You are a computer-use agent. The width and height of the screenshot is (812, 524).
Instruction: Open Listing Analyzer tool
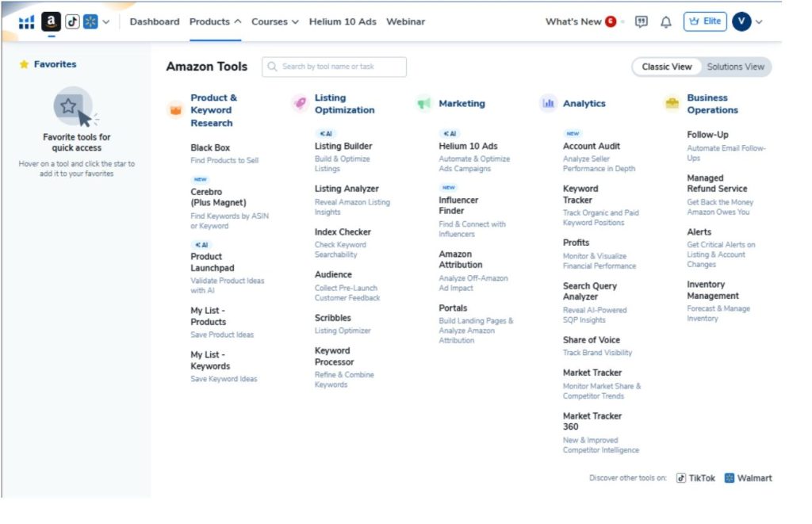(347, 189)
